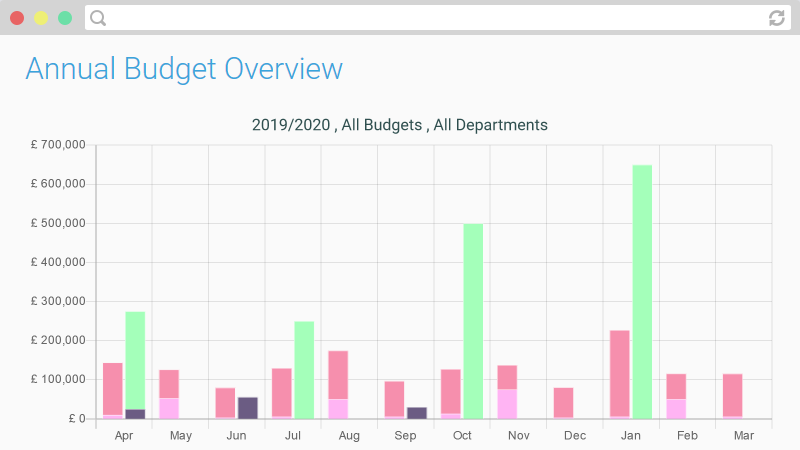Click the Oct axis label
800x450 pixels.
click(462, 436)
